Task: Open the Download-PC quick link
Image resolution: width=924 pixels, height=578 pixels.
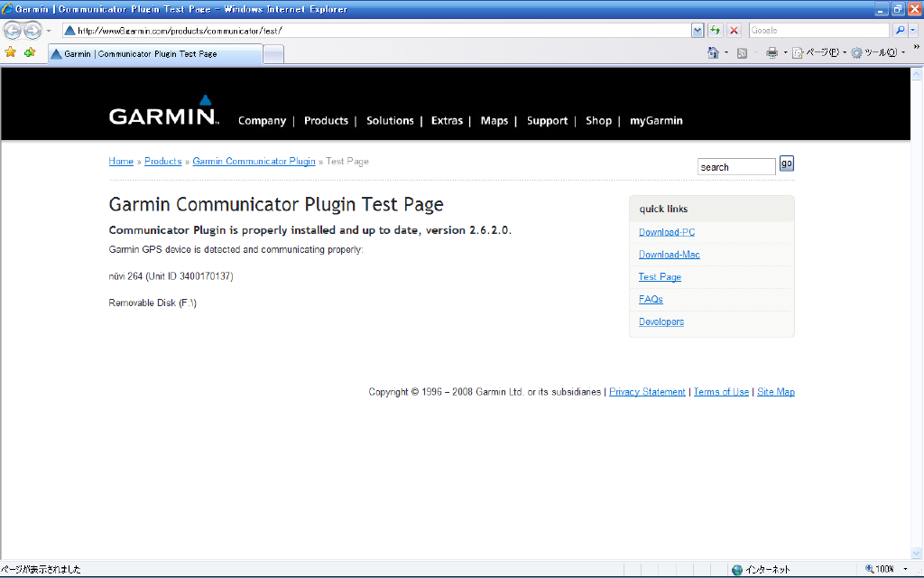Action: [x=667, y=232]
